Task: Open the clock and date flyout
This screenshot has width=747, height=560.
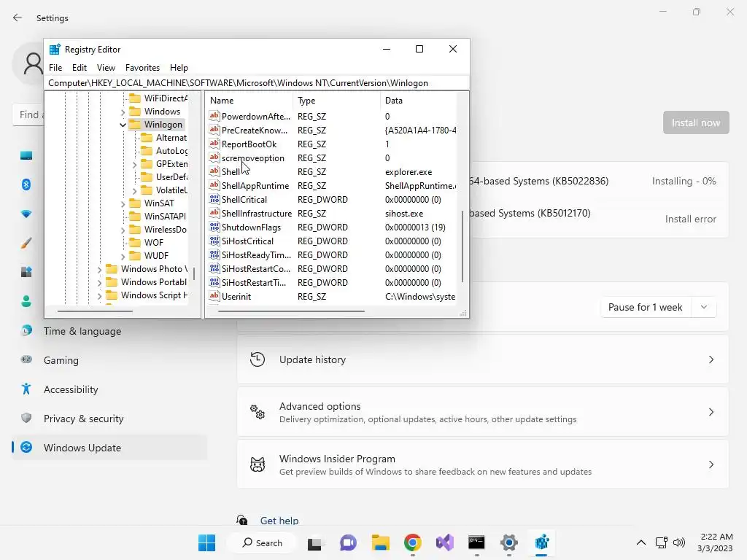Action: tap(715, 542)
